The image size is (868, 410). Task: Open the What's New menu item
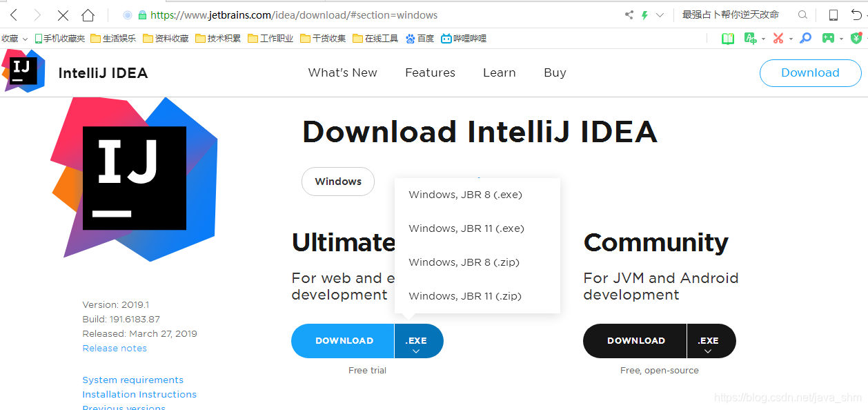(343, 72)
